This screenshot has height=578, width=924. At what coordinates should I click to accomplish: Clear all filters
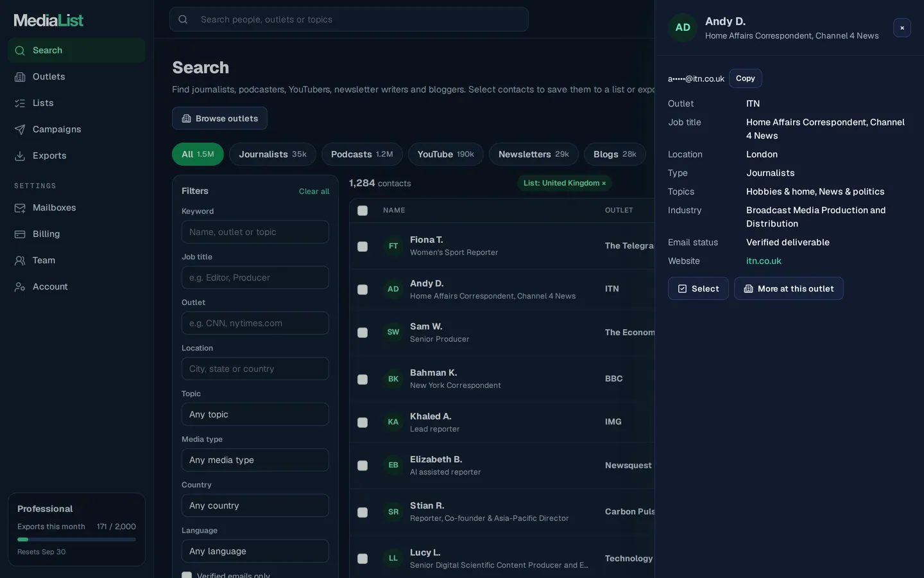click(314, 191)
